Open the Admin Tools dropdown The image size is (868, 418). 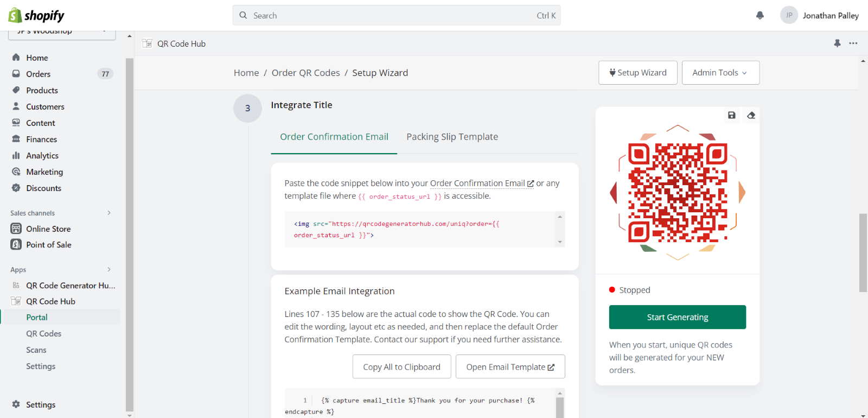coord(720,73)
